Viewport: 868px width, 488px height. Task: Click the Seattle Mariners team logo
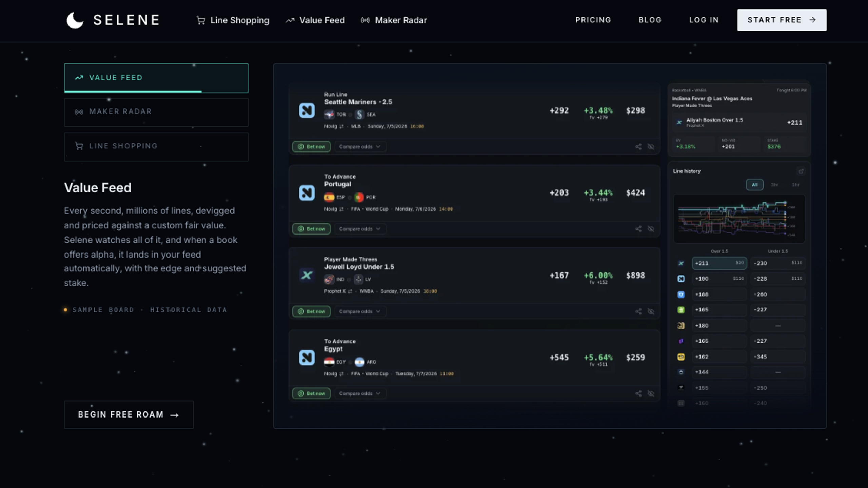pos(359,115)
